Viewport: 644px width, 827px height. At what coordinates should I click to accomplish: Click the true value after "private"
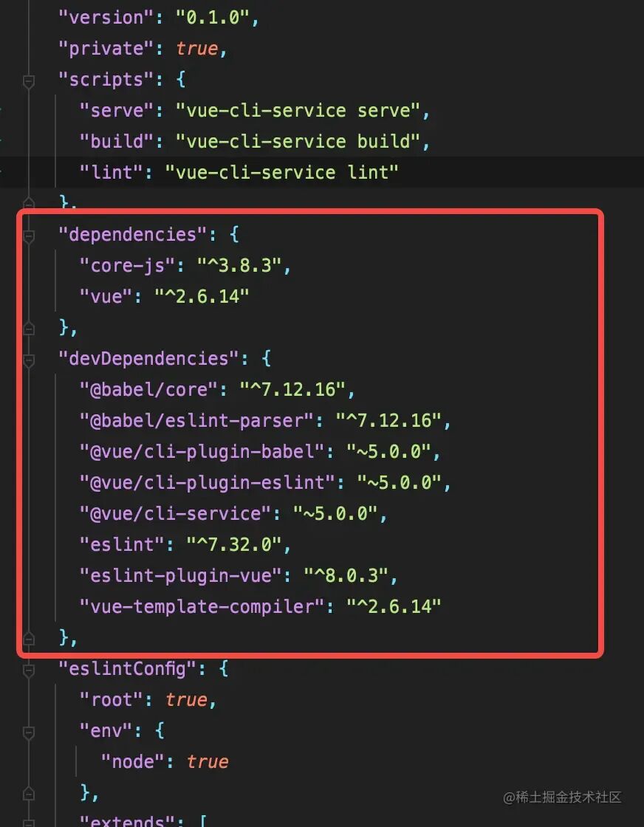tap(196, 49)
